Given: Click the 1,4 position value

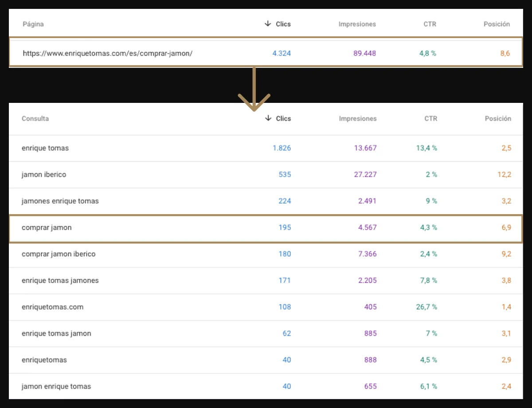Looking at the screenshot, I should 507,307.
